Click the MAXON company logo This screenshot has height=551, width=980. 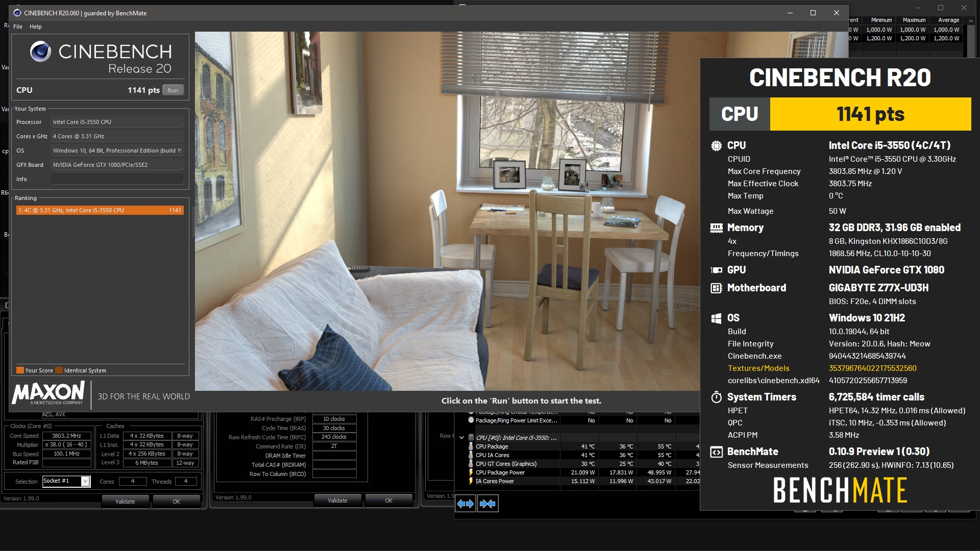point(48,393)
